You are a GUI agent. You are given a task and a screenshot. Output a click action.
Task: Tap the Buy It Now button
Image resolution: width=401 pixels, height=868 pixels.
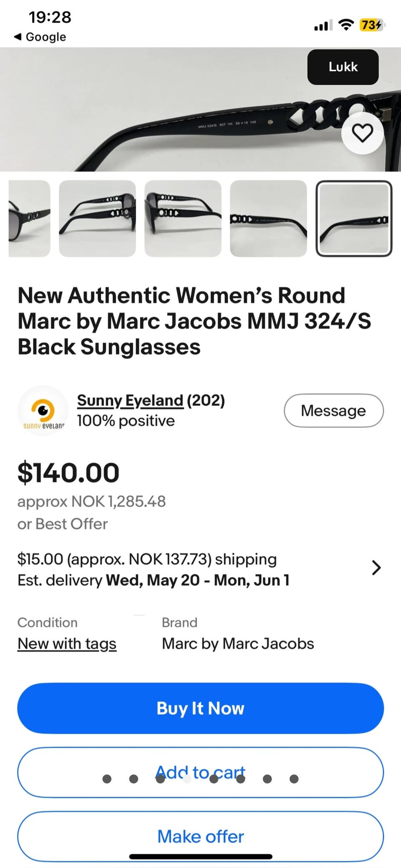[x=200, y=708]
